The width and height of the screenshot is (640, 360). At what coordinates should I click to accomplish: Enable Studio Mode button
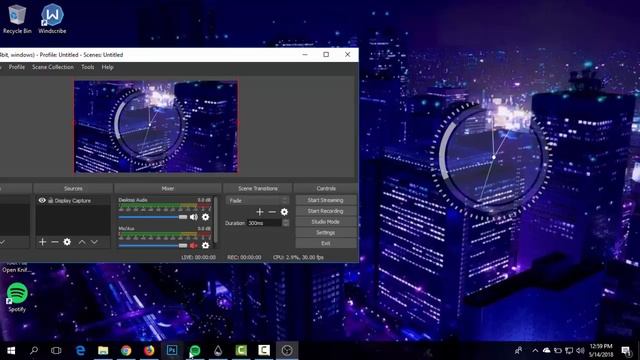(x=325, y=222)
